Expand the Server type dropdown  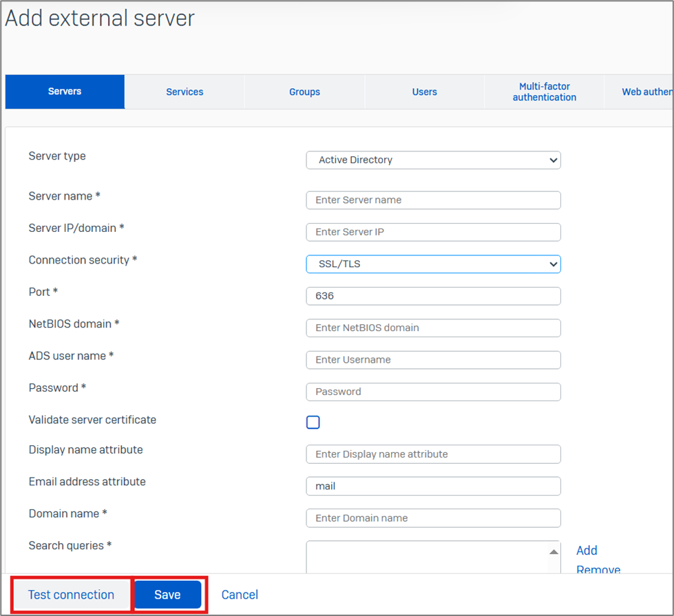tap(433, 160)
